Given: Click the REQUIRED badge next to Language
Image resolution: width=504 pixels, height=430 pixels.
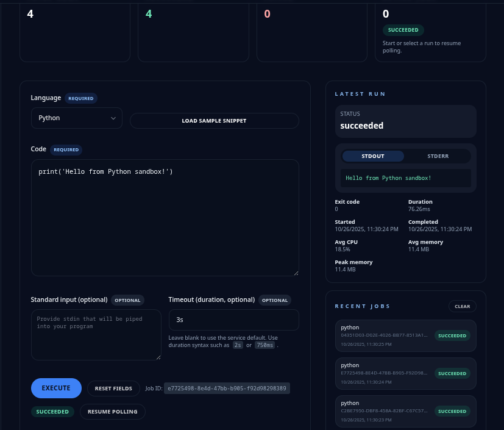Looking at the screenshot, I should pyautogui.click(x=80, y=98).
